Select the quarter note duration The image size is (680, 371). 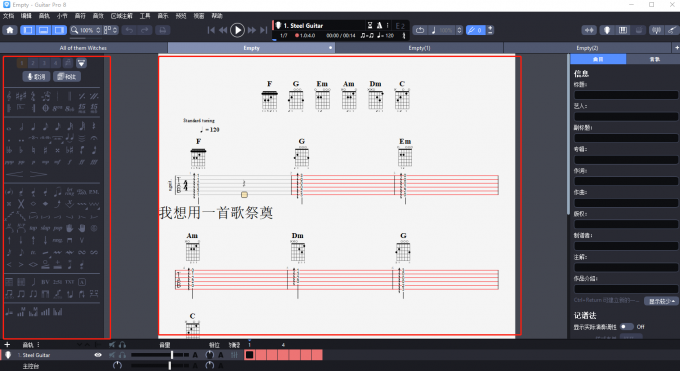pos(33,127)
